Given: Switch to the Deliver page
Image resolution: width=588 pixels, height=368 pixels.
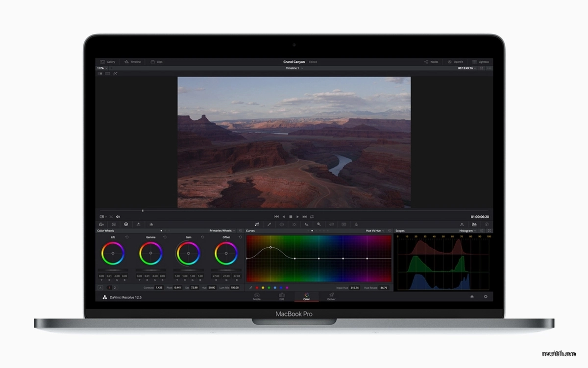Looking at the screenshot, I should pos(331,297).
